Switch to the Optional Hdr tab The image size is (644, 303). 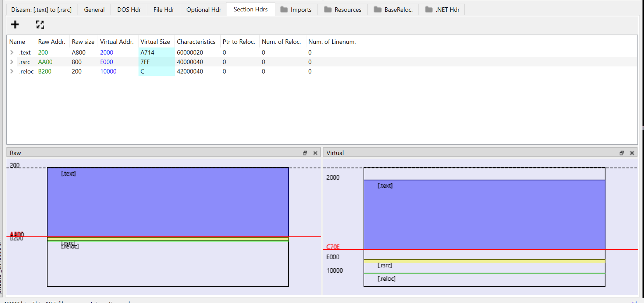click(203, 10)
